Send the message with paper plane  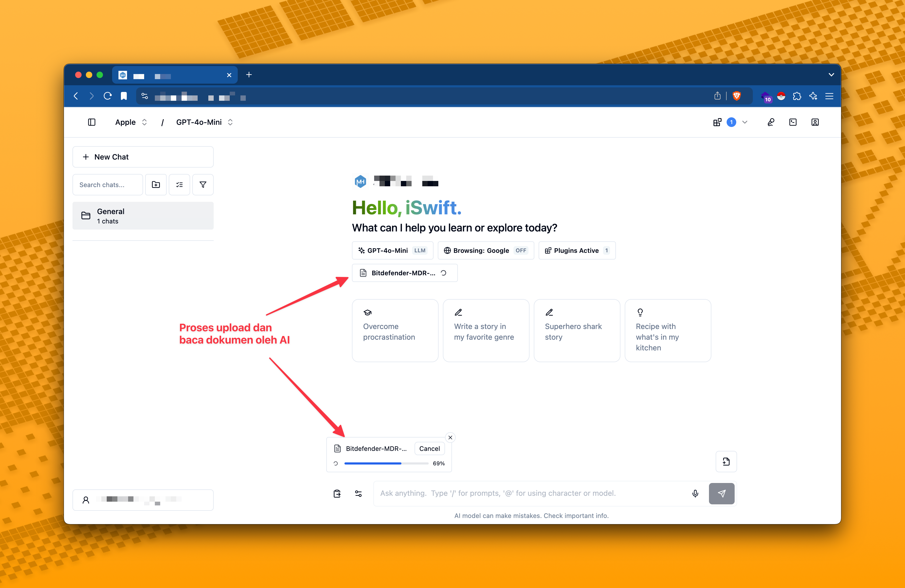pyautogui.click(x=721, y=493)
